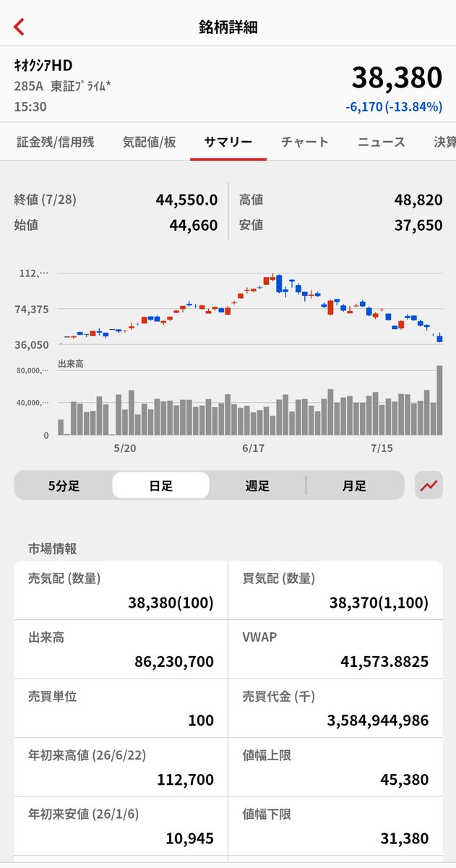Tap the stock name キオクシアHD

tap(43, 66)
